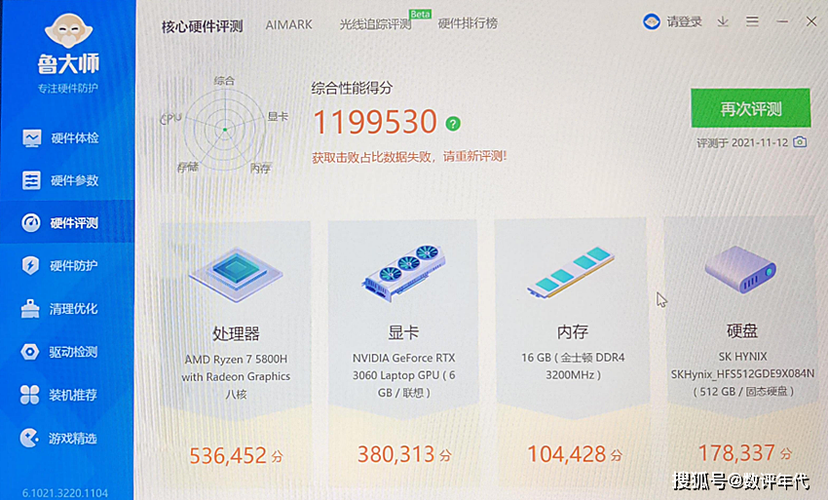Switch to the 核心硬件评测 tab

pyautogui.click(x=202, y=26)
